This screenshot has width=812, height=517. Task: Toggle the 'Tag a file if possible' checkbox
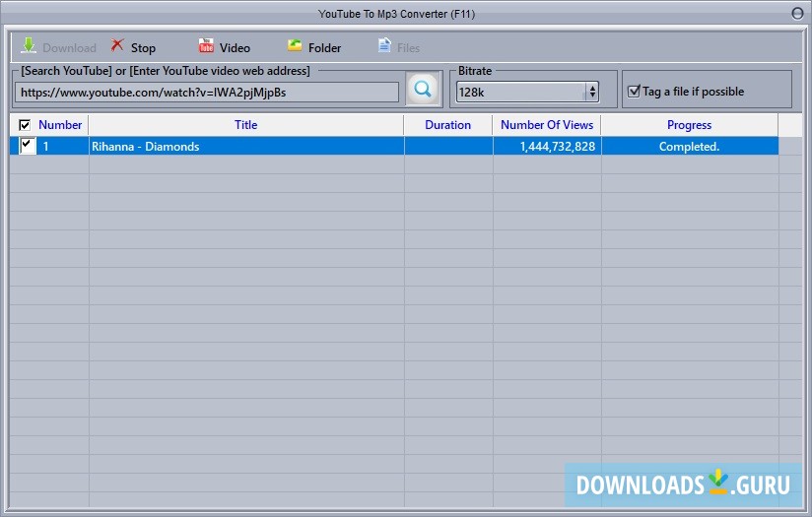pos(634,92)
